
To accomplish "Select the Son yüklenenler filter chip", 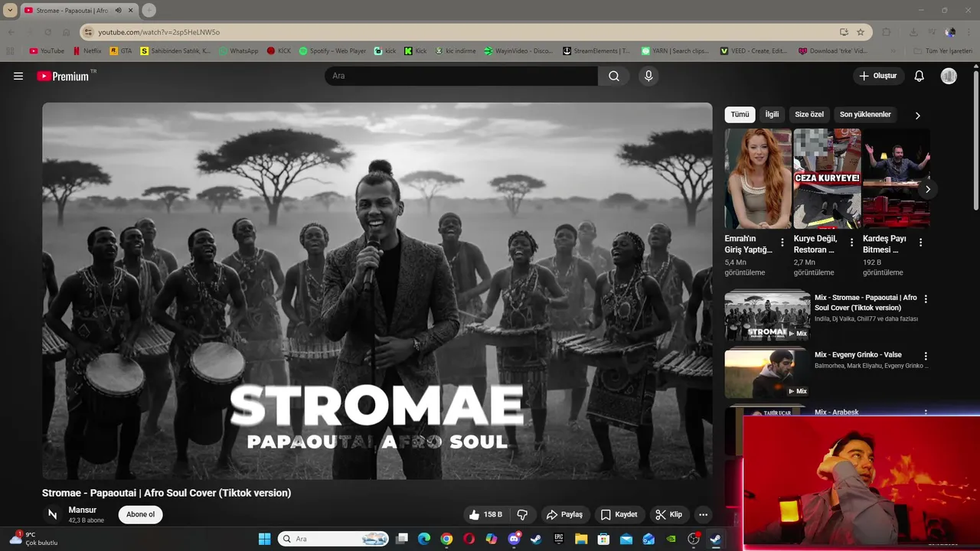I will tap(865, 115).
